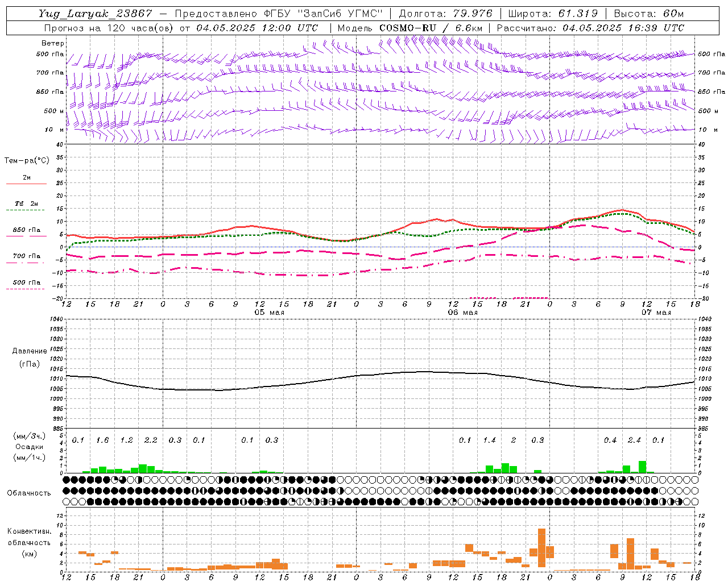This screenshot has width=728, height=582.
Task: Click the '10 м' wind level label on right
Action: point(708,130)
